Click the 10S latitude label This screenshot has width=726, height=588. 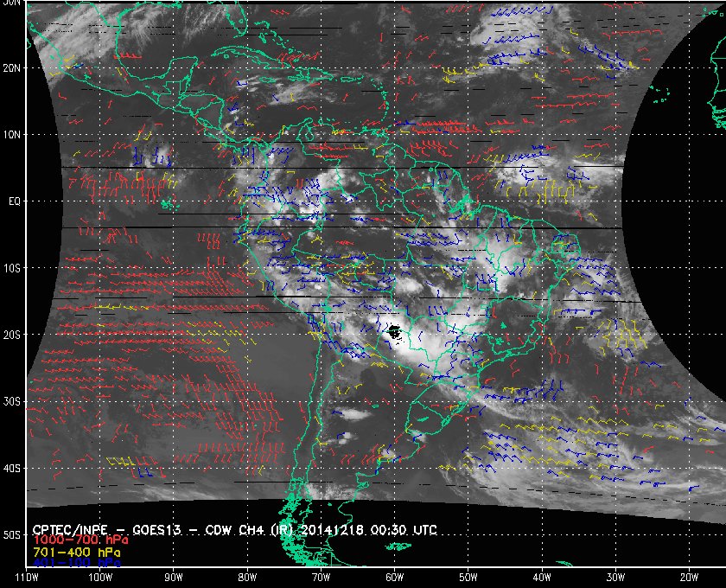(13, 268)
